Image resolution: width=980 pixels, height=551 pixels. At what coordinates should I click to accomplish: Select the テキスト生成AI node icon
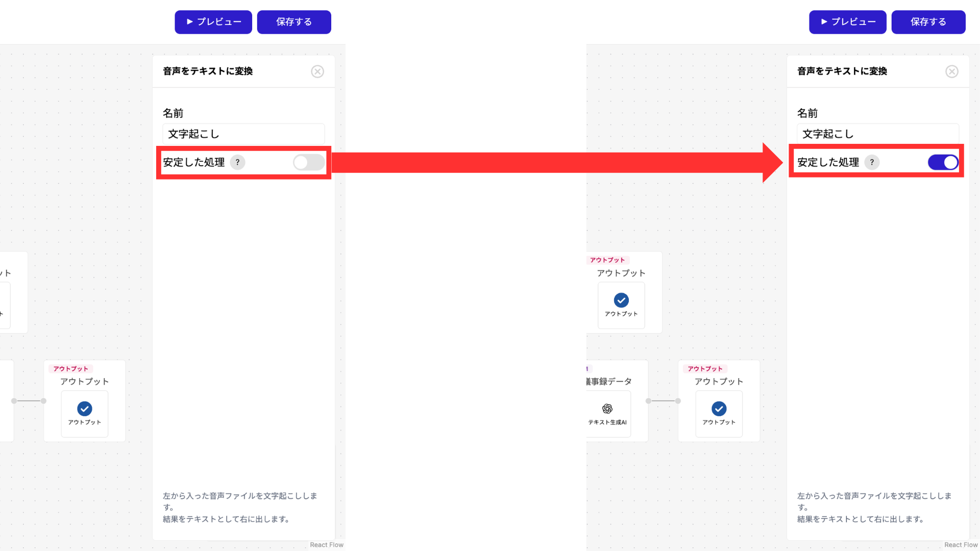(x=607, y=409)
